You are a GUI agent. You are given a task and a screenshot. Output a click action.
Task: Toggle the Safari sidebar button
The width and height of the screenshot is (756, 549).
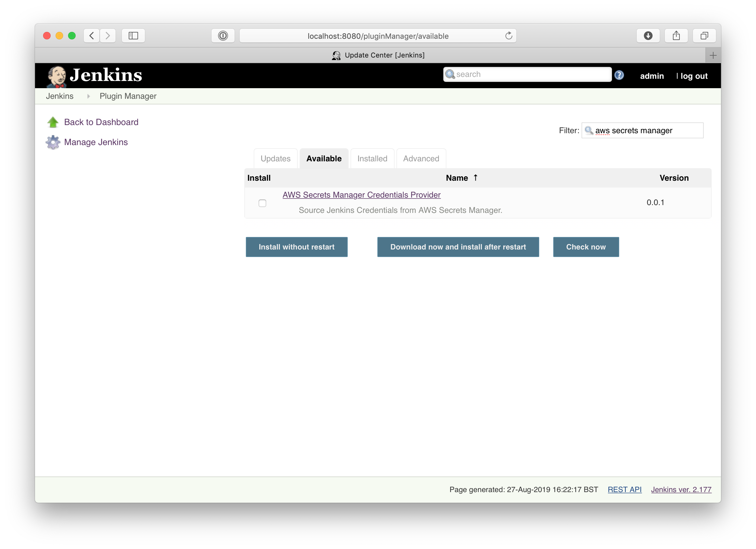[x=133, y=36]
